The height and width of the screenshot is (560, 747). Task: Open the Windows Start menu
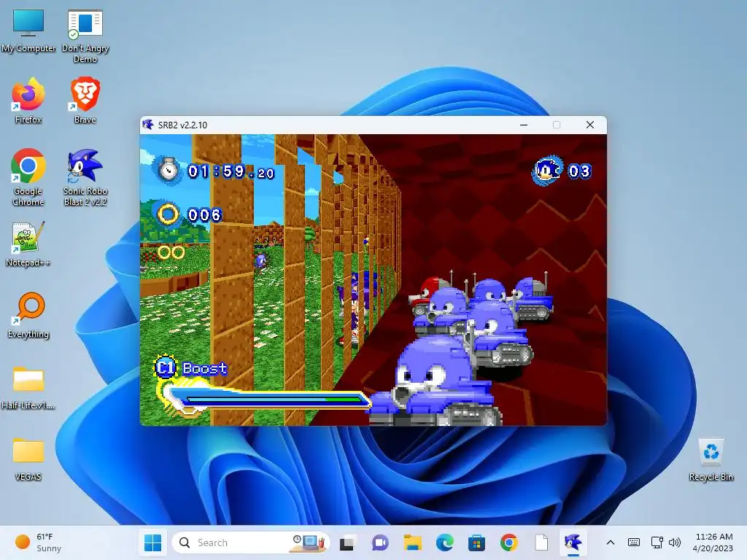[x=153, y=542]
